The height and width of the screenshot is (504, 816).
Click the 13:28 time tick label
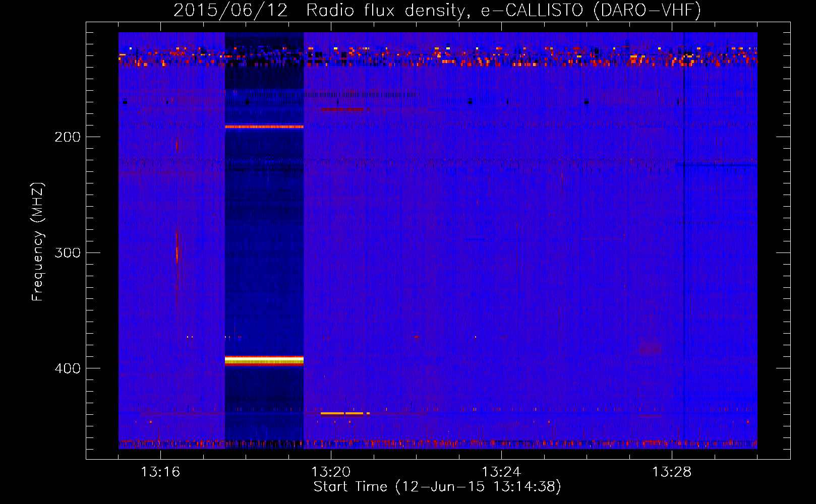[672, 472]
